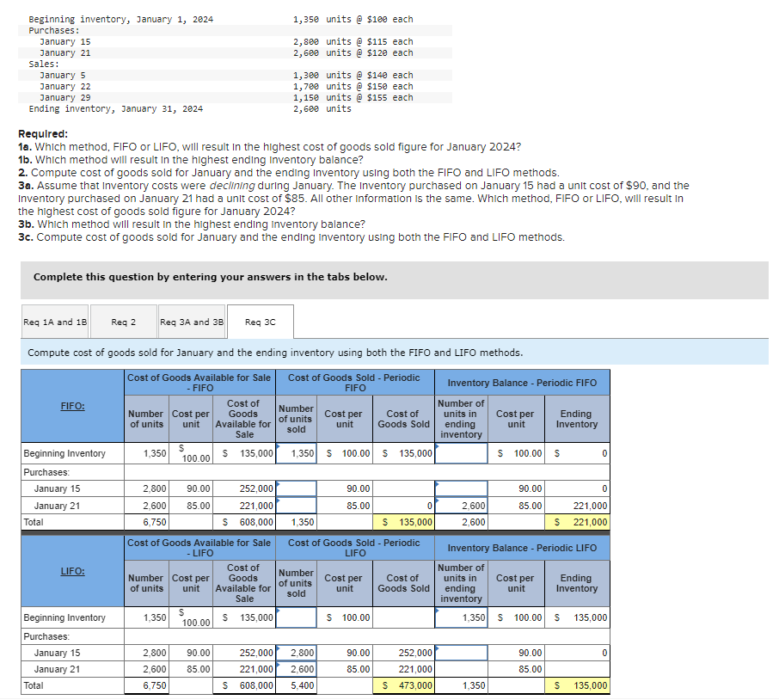
Task: Click the 6,750 total units cell in FIFO table
Action: (145, 522)
